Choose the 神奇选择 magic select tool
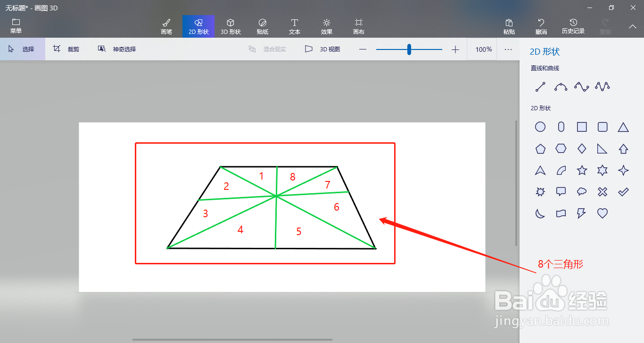The width and height of the screenshot is (644, 343). point(117,49)
